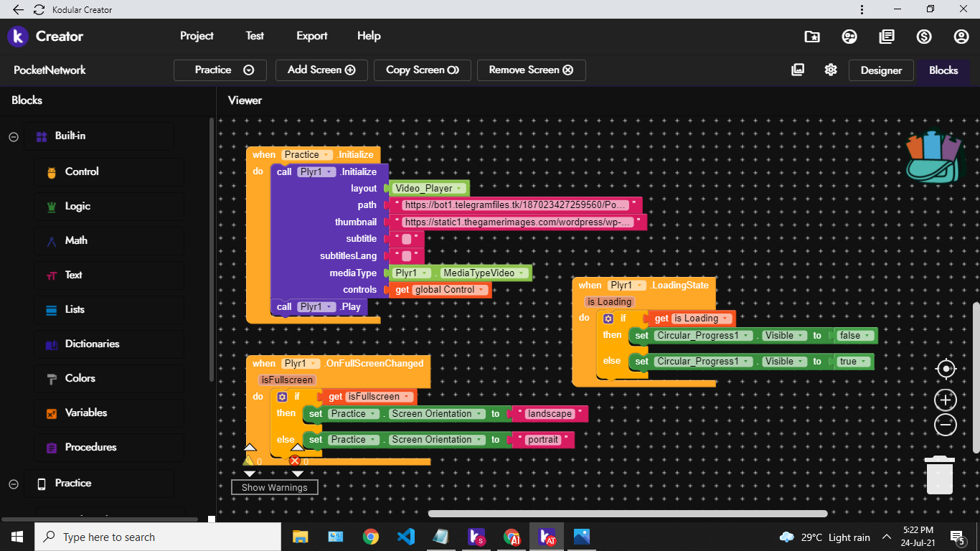Open the account profile icon
The image size is (980, 551).
(x=961, y=37)
